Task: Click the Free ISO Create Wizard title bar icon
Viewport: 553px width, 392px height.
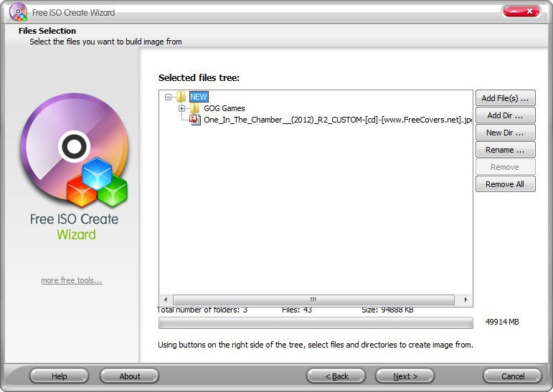Action: tap(19, 12)
